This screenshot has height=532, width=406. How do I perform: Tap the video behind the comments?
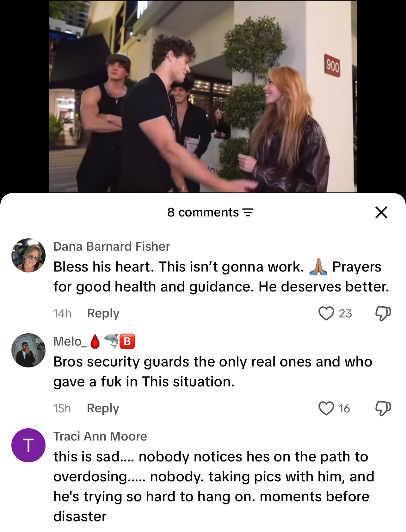click(x=203, y=96)
